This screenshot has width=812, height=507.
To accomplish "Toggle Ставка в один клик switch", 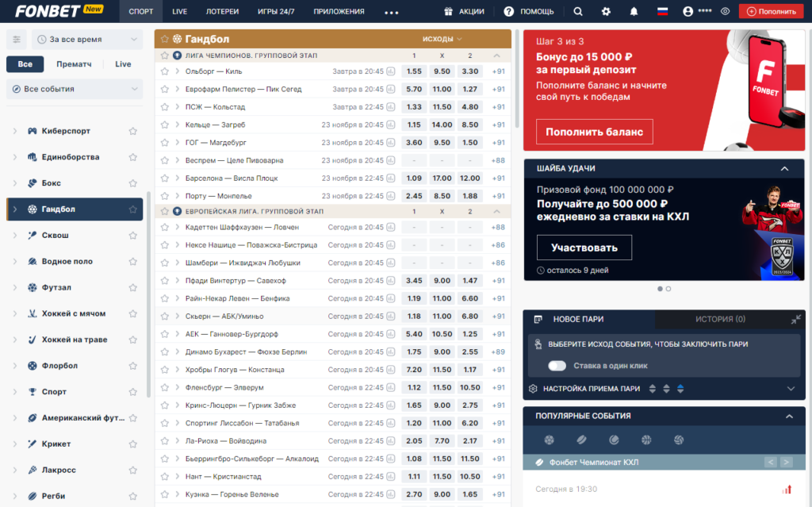I will pyautogui.click(x=557, y=366).
